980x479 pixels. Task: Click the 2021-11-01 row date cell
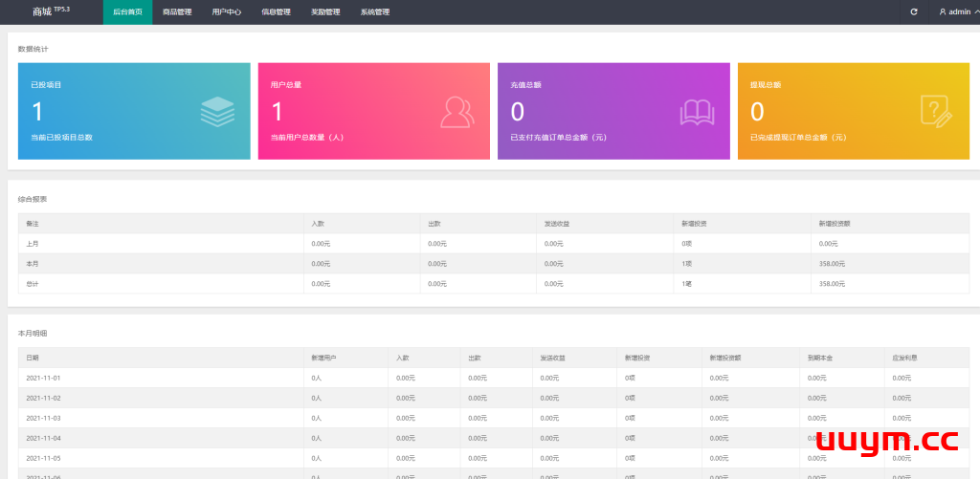coord(44,378)
